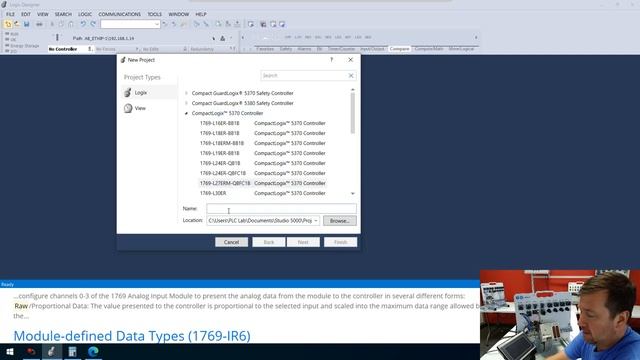Click the help question mark in New Project dialog
Image resolution: width=640 pixels, height=360 pixels.
click(x=331, y=60)
